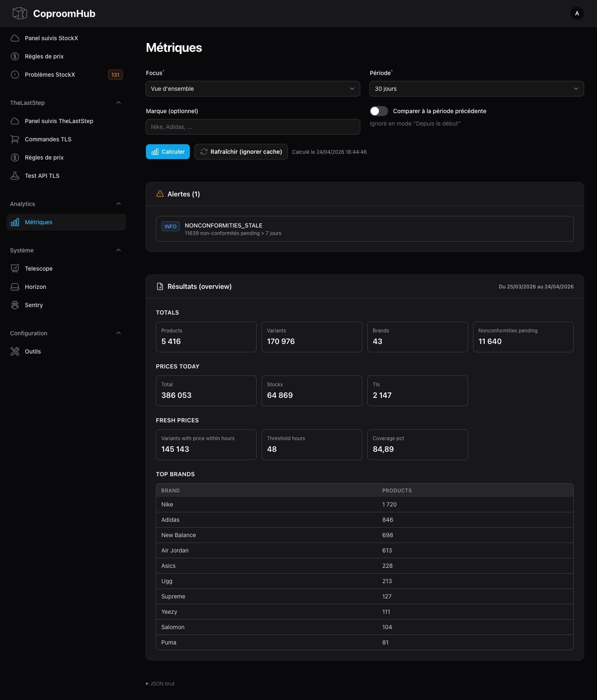The width and height of the screenshot is (597, 700).
Task: Click the flask icon beside Test API TLS
Action: click(15, 176)
